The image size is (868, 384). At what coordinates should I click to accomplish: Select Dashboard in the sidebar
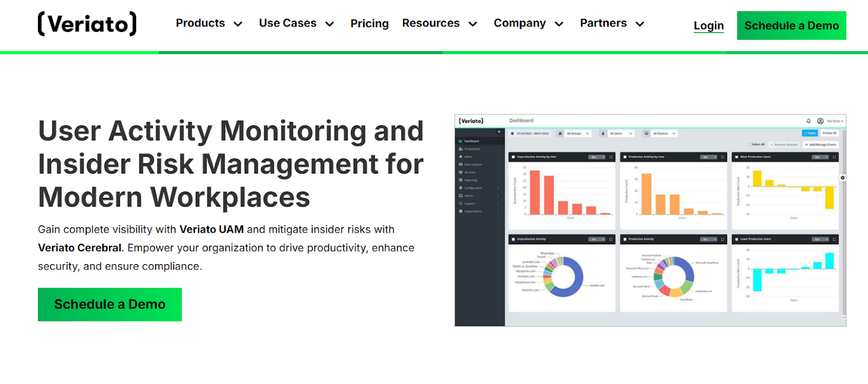click(x=480, y=141)
